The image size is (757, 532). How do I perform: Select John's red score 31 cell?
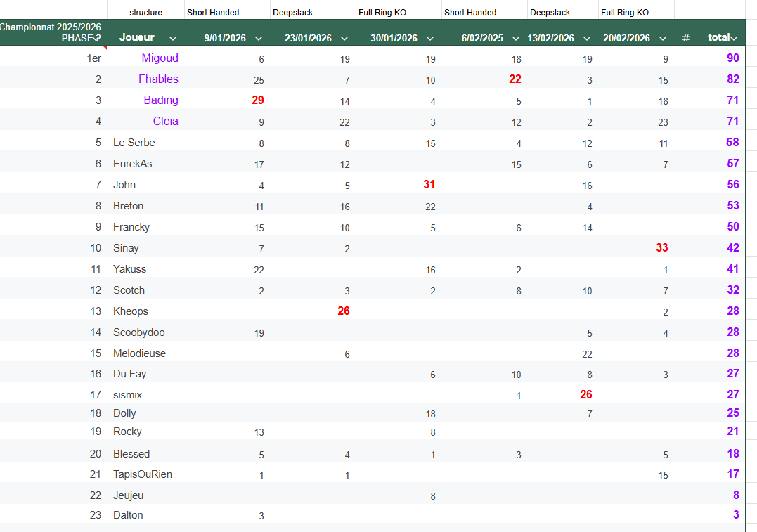tap(429, 185)
